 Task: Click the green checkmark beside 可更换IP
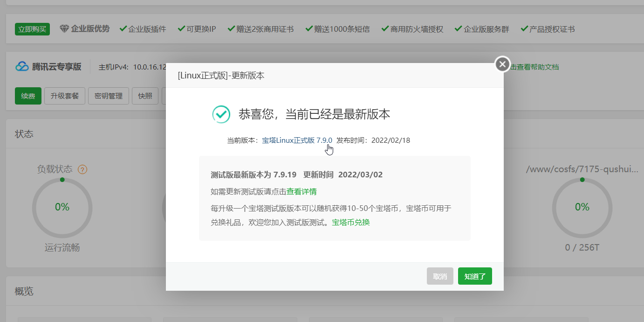point(181,28)
